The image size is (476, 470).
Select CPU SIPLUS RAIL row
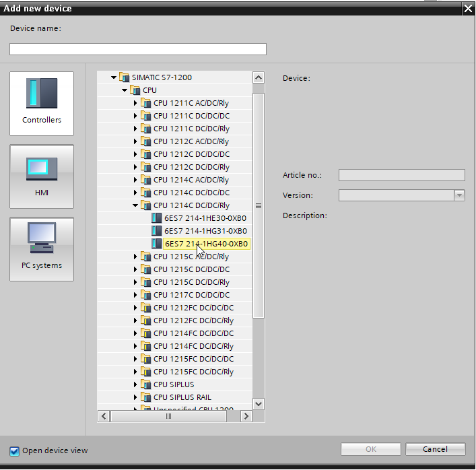point(174,397)
